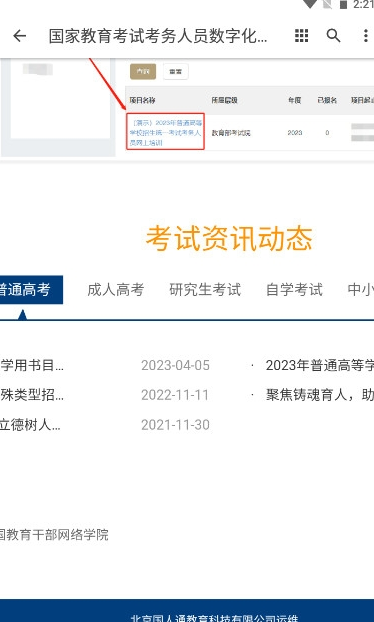The width and height of the screenshot is (374, 622).
Task: Open the article 2023年普通高等学…
Action: 320,365
